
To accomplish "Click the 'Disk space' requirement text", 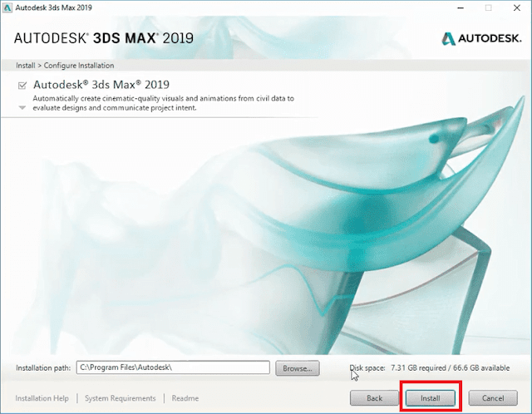I will tap(430, 367).
